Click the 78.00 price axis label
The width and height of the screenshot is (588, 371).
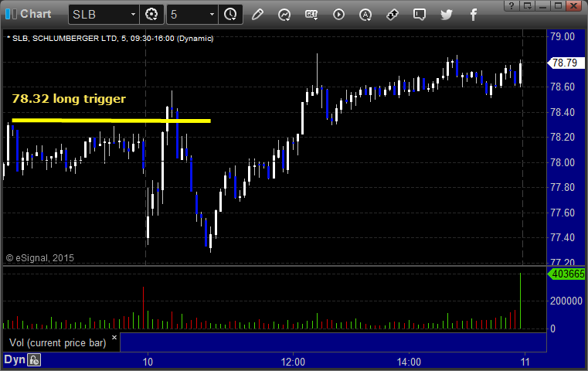[563, 162]
